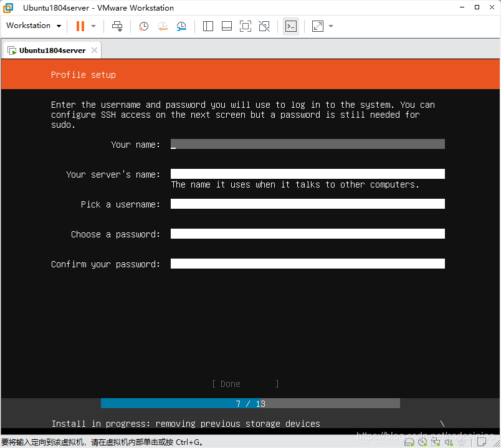This screenshot has width=501, height=448.
Task: Take a snapshot of the VM
Action: click(x=143, y=26)
